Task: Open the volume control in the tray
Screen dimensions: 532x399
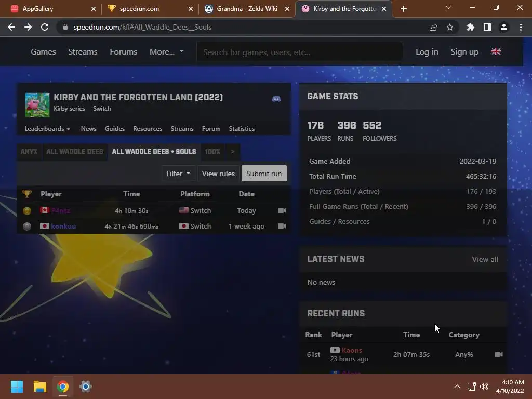Action: coord(484,387)
